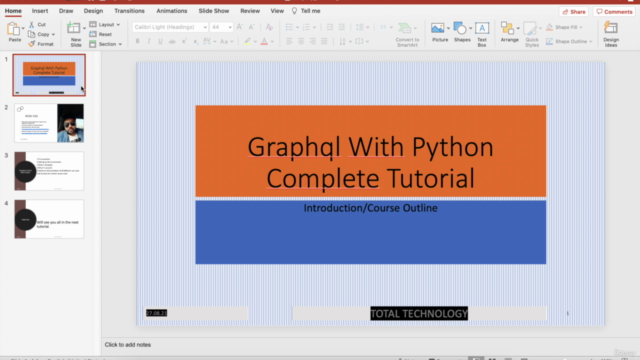Toggle Superscript formatting
640x360 pixels.
pyautogui.click(x=184, y=41)
